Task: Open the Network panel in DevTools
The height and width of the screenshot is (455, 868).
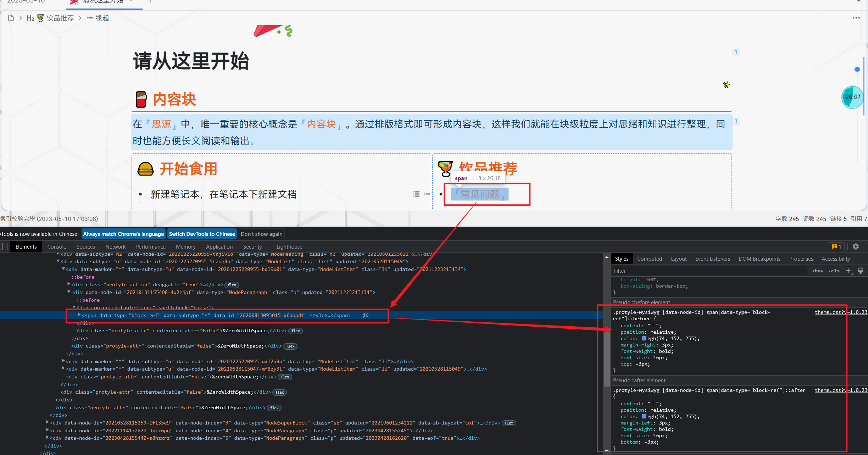Action: pos(115,246)
